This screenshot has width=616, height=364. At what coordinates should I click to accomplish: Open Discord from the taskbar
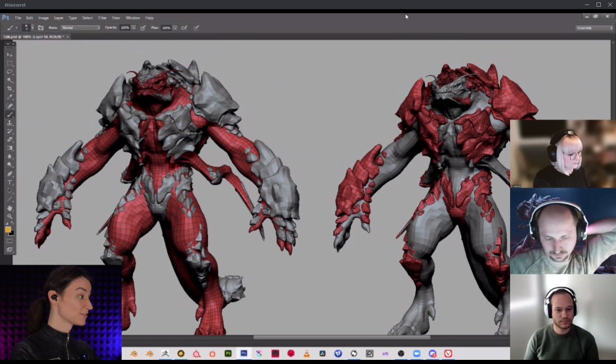[x=432, y=354]
